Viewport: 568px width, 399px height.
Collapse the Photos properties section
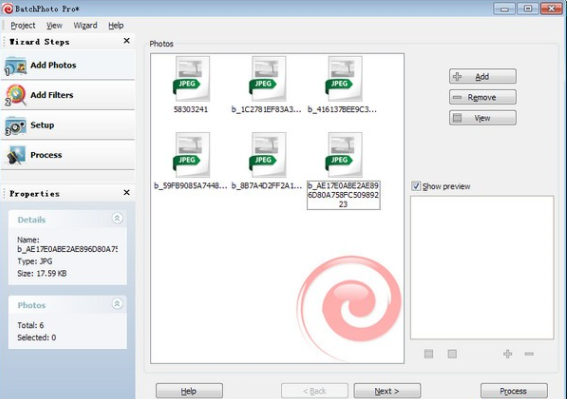point(117,304)
